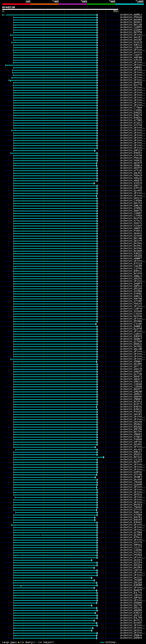Click the '=100char.' scale legend
The height and width of the screenshot is (644, 146).
coord(111,642)
